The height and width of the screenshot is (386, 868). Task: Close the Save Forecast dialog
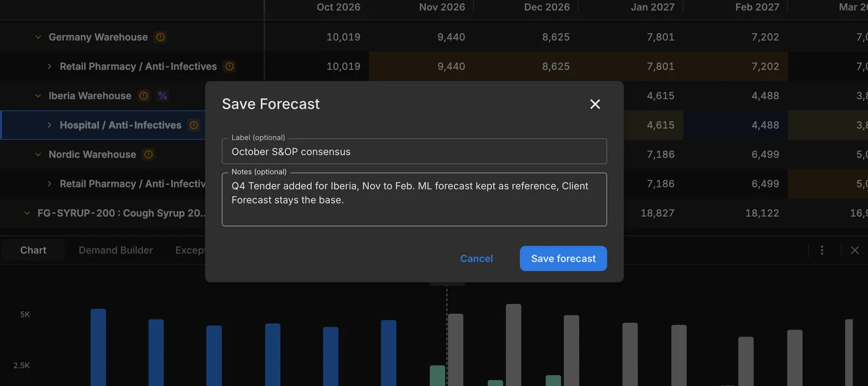(595, 104)
